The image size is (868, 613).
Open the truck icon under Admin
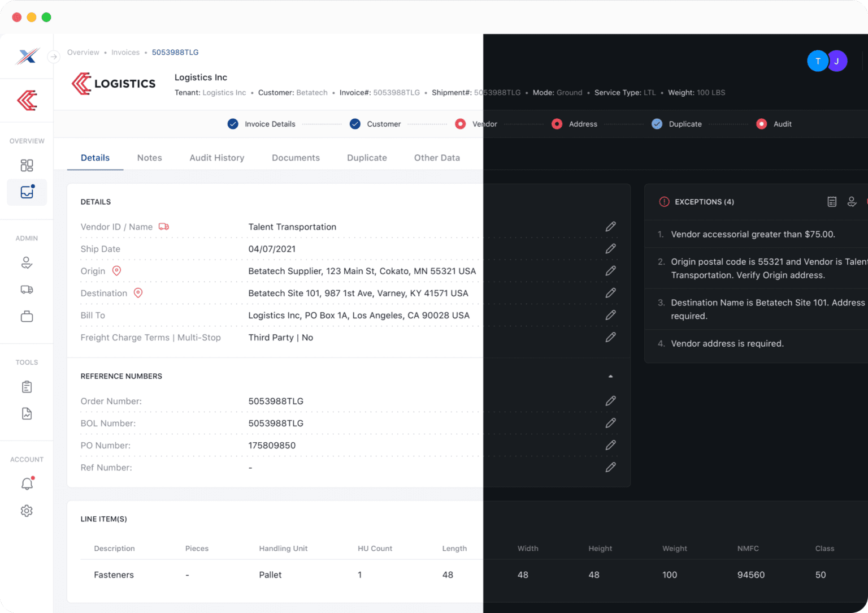tap(27, 289)
